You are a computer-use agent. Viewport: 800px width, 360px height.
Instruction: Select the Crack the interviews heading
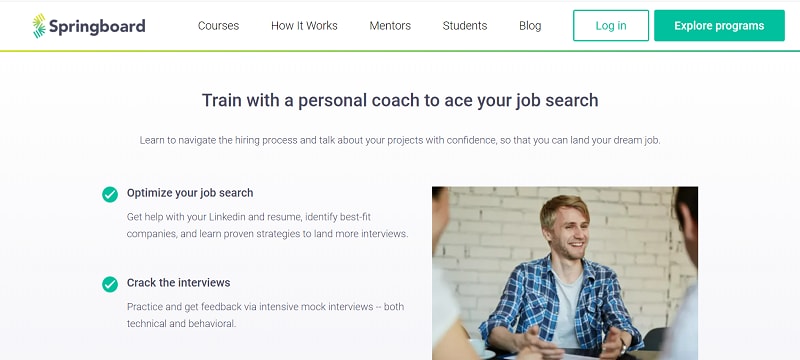(179, 282)
